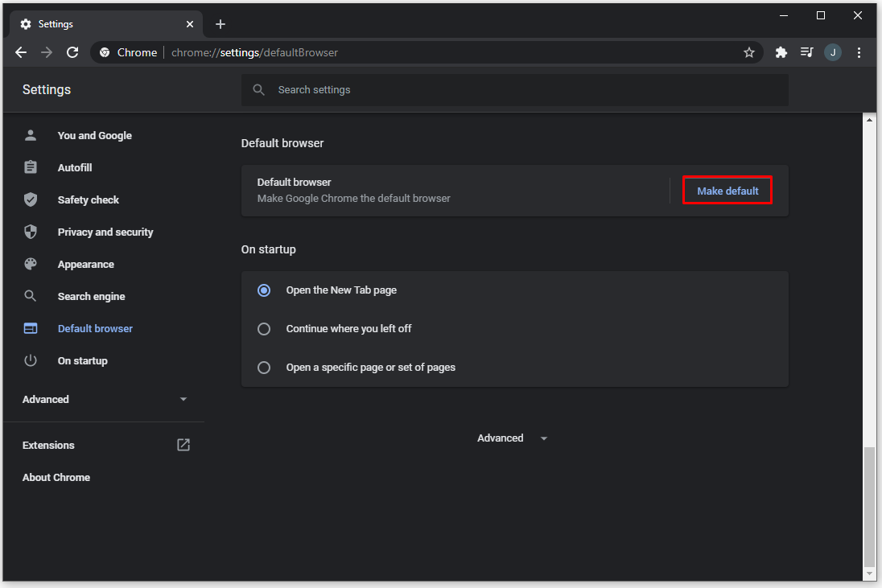
Task: Open the Chrome three-dot menu
Action: click(x=859, y=52)
